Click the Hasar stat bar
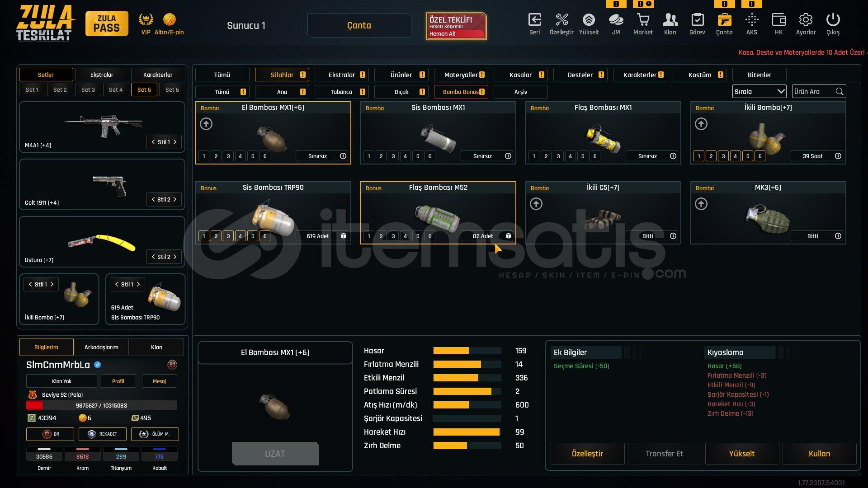This screenshot has width=868, height=488. coord(467,351)
